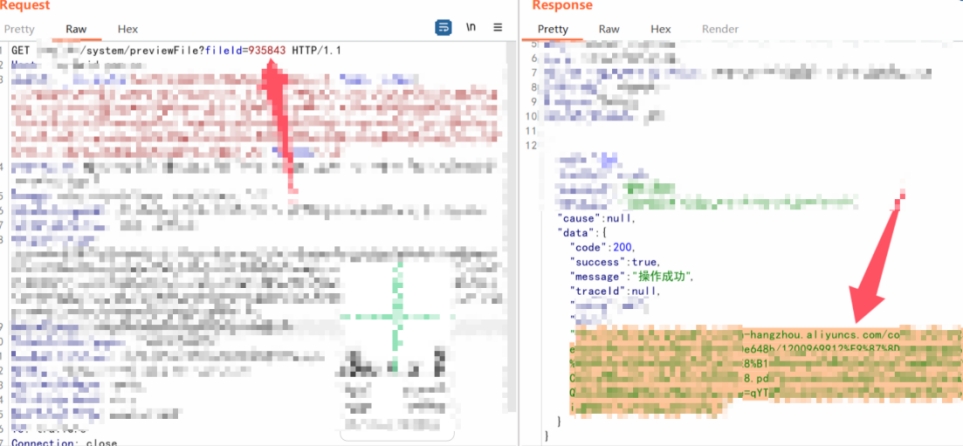The width and height of the screenshot is (963, 446).
Task: Click the Connection: close header line
Action: pyautogui.click(x=64, y=442)
